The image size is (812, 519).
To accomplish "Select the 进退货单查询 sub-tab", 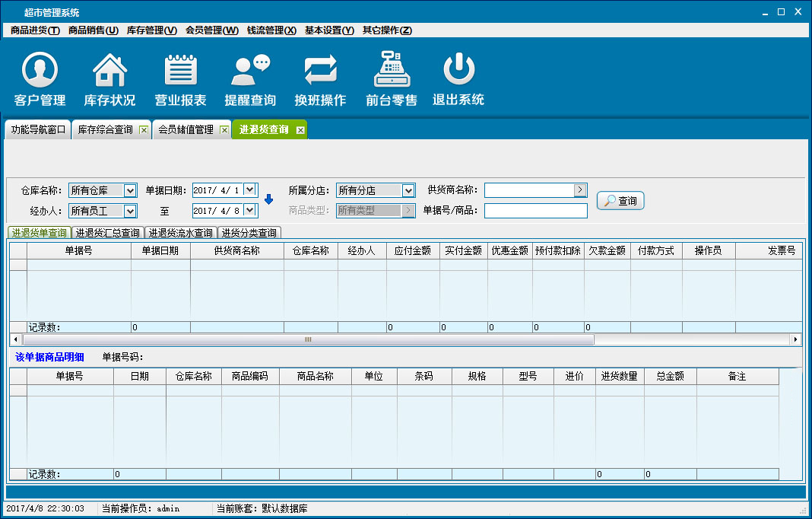I will click(x=40, y=233).
